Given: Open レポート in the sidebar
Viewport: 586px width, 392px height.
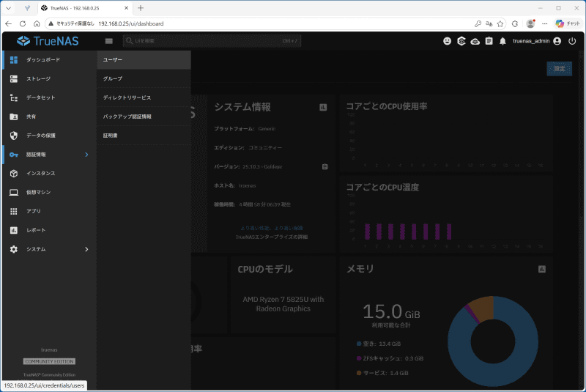Looking at the screenshot, I should tap(49, 230).
